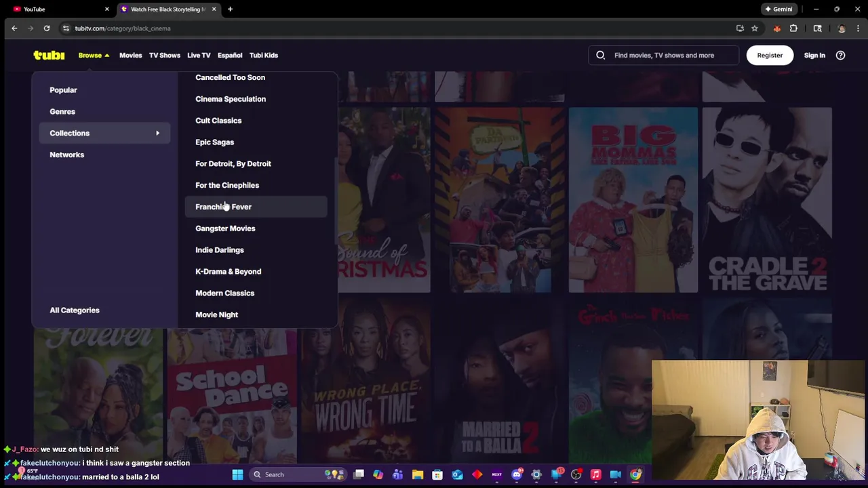Viewport: 868px width, 488px height.
Task: Go back with the browser back arrow
Action: click(x=14, y=28)
